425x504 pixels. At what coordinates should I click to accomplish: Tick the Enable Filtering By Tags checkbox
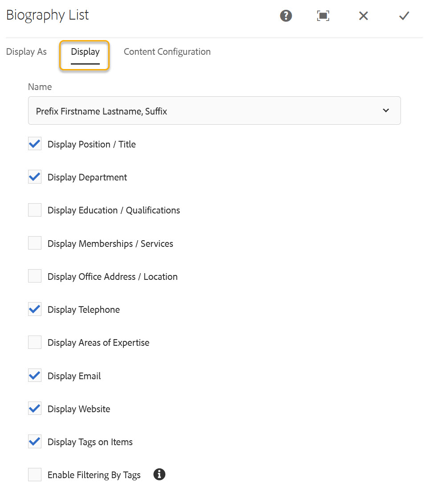(35, 475)
